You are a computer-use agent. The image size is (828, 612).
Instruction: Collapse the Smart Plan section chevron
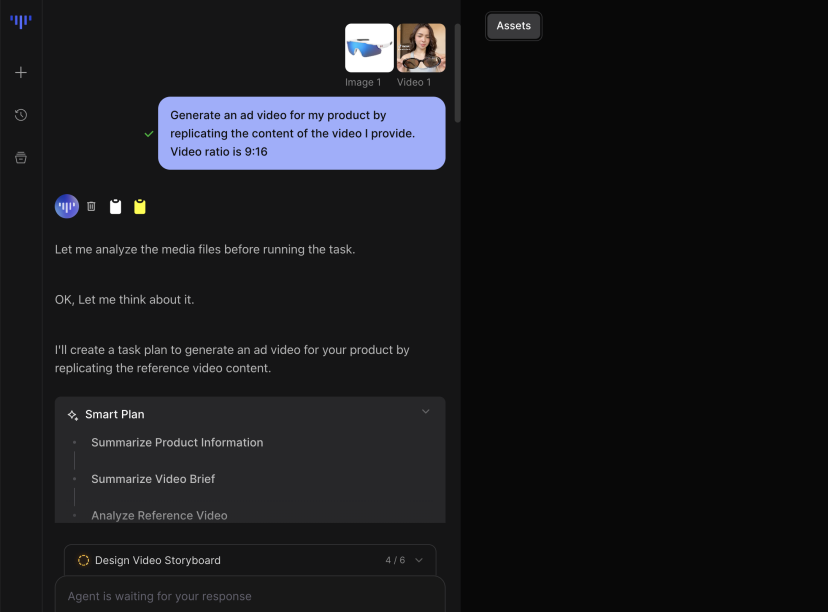click(425, 412)
